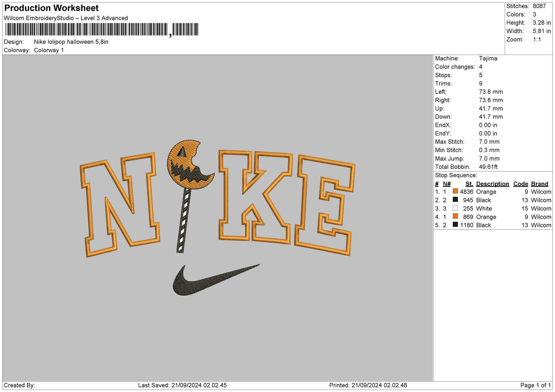Click the "Max Stitch:" label
The width and height of the screenshot is (555, 392).
[450, 141]
